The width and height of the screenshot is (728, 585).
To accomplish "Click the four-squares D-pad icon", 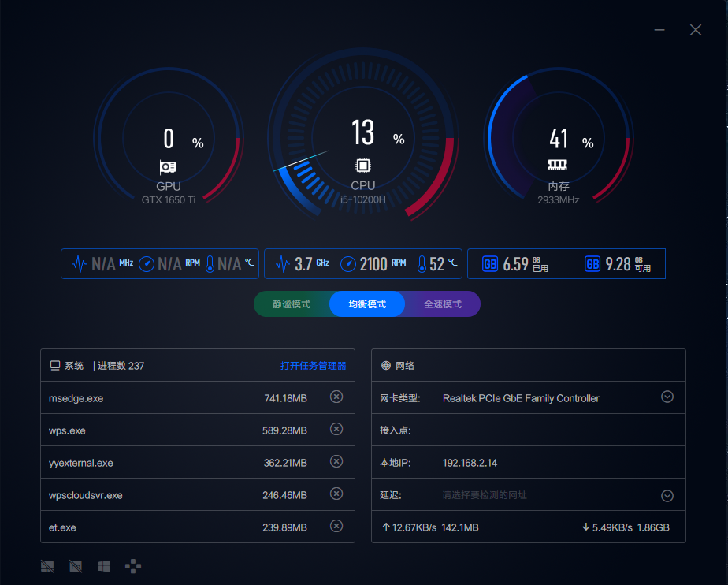I will (134, 566).
